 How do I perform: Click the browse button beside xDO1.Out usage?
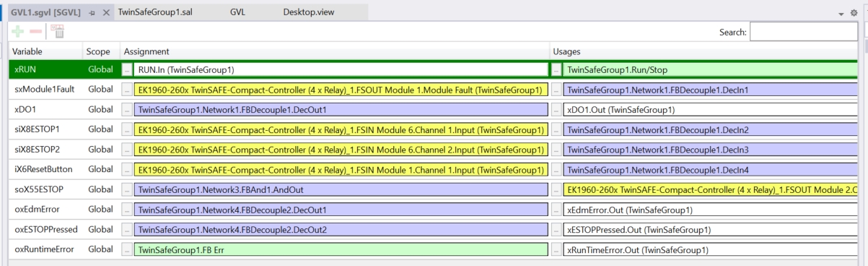[556, 110]
